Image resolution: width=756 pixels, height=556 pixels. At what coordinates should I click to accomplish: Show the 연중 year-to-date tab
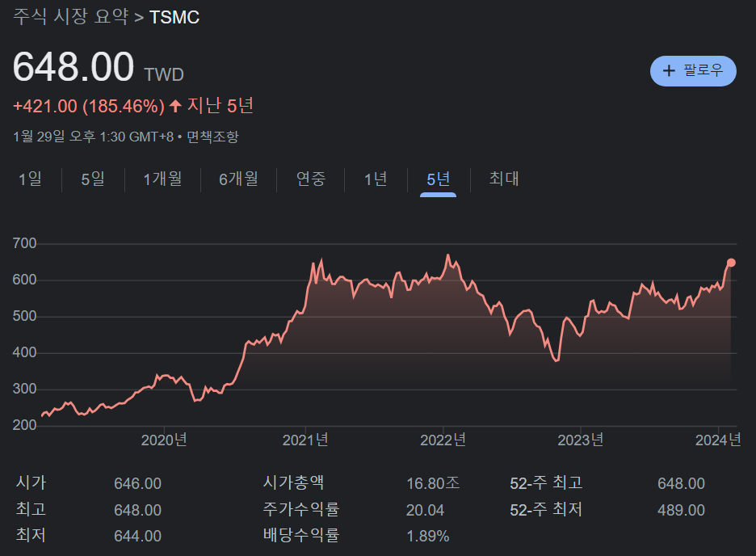tap(311, 179)
